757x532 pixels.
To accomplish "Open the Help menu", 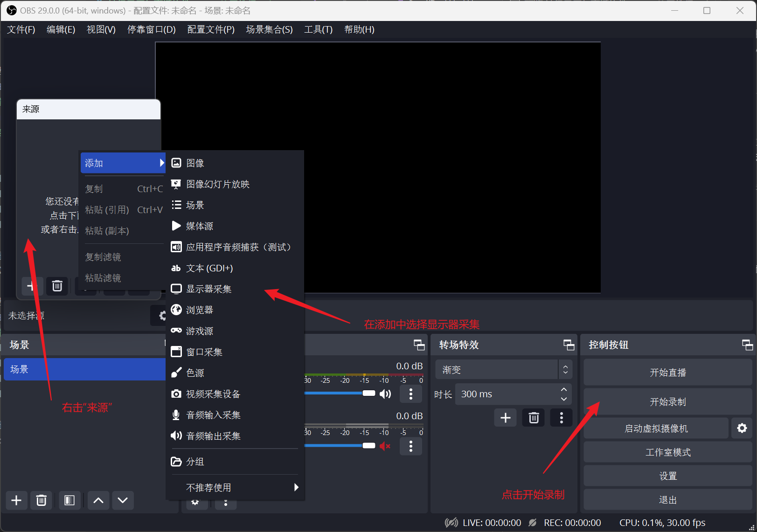I will point(359,29).
